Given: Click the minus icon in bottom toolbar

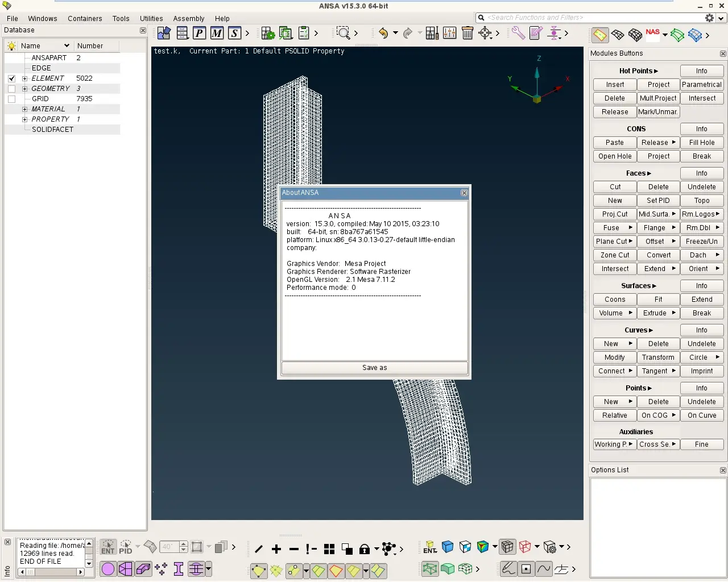Looking at the screenshot, I should click(294, 548).
